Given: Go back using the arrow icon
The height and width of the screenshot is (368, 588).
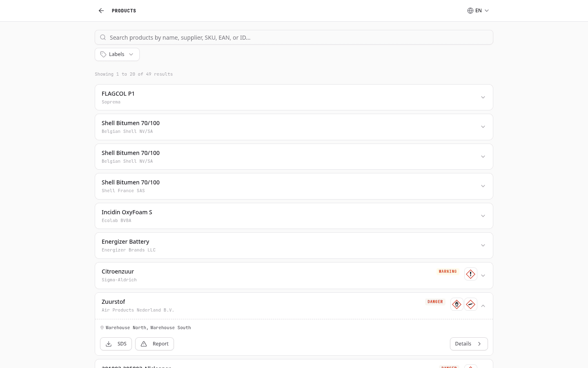Looking at the screenshot, I should (x=101, y=11).
